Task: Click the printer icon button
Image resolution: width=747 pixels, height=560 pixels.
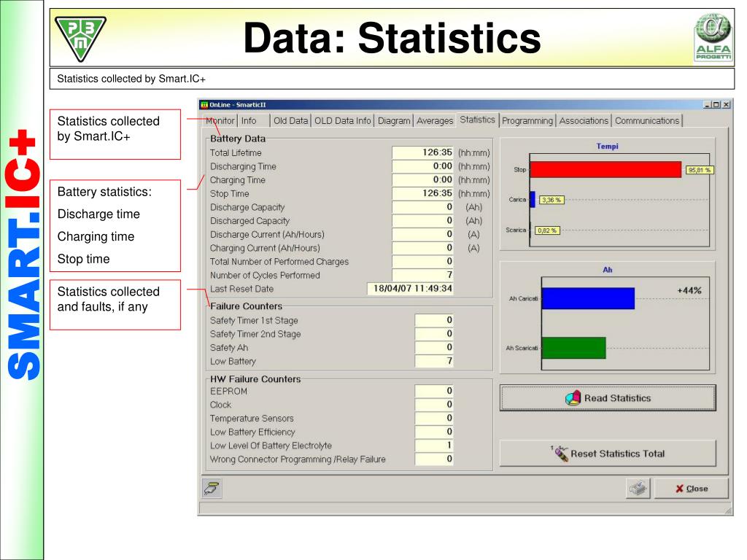Action: click(638, 488)
